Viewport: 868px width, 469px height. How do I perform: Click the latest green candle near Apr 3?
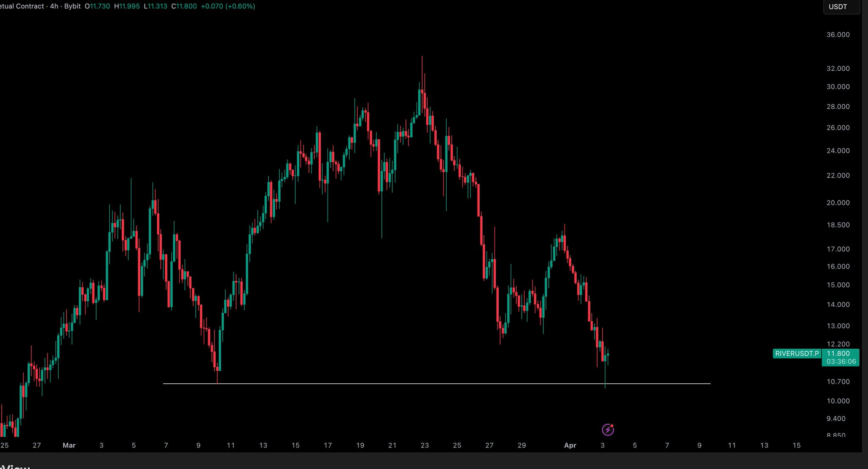pyautogui.click(x=608, y=355)
